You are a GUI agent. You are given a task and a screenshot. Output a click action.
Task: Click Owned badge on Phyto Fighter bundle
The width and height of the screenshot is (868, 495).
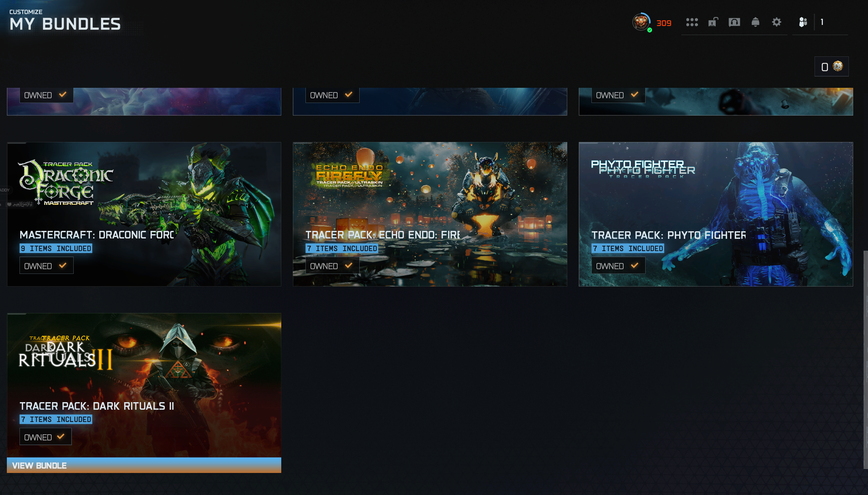[618, 266]
